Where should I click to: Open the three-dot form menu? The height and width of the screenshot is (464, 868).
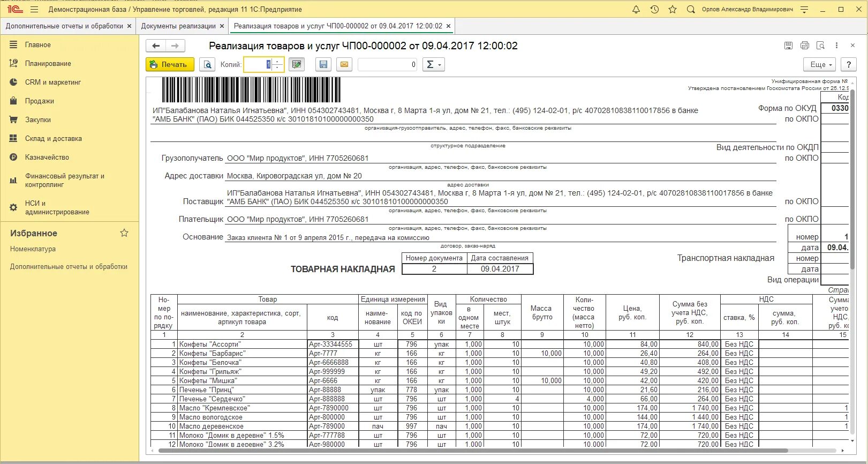(836, 46)
